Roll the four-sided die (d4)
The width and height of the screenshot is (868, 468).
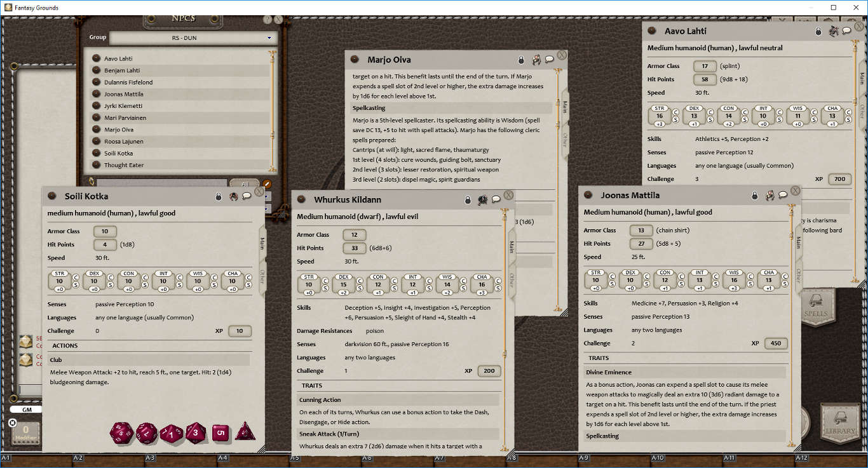(246, 432)
